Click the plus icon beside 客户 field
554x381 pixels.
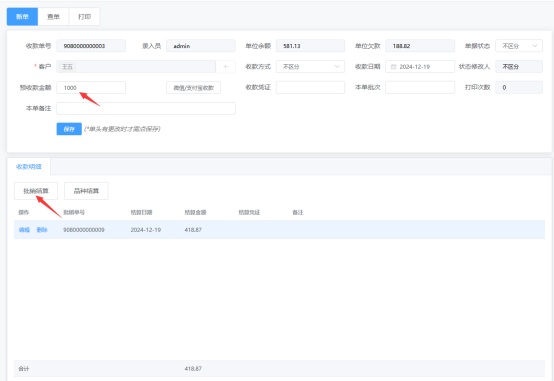(x=225, y=66)
